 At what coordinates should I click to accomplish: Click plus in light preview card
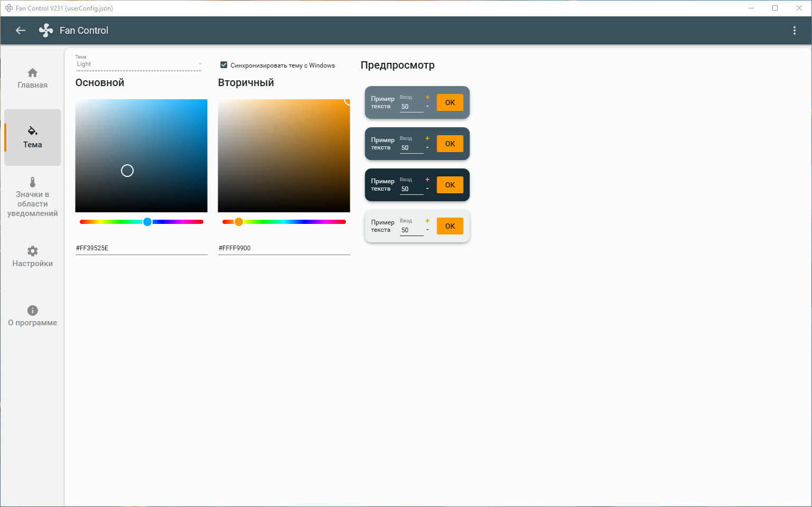point(427,221)
